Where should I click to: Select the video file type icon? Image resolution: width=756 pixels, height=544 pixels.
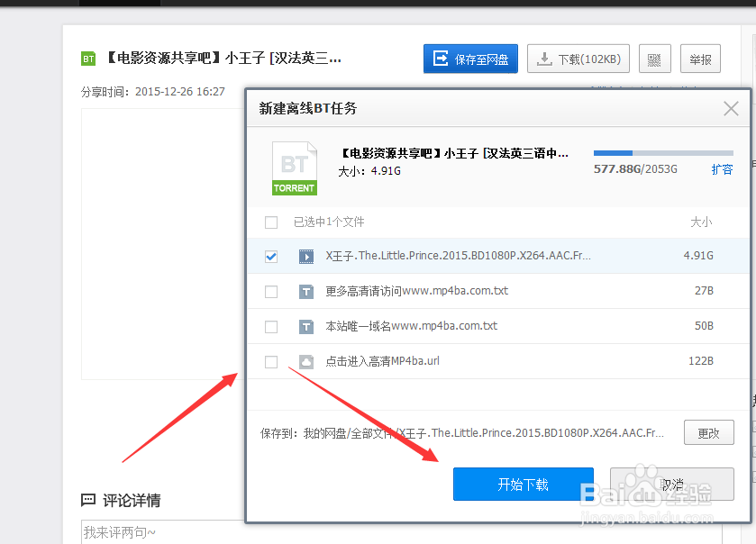coord(305,256)
